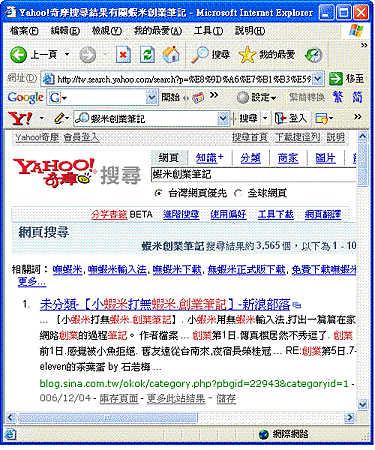The width and height of the screenshot is (375, 450).
Task: Click Google toolbar 設定 settings icon
Action: coord(243,98)
